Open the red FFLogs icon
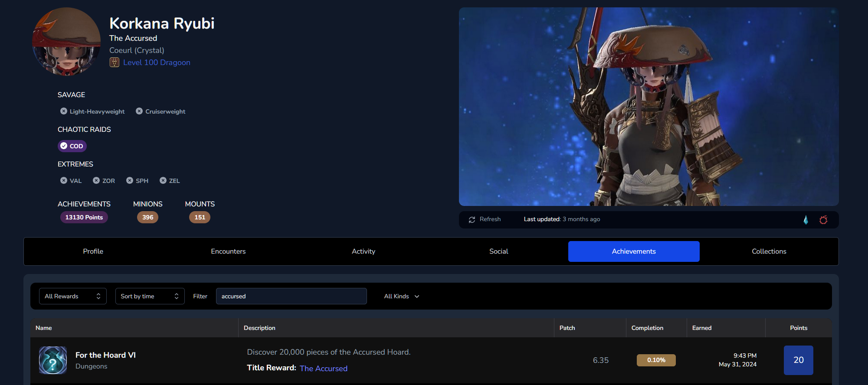Image resolution: width=868 pixels, height=385 pixels. pos(823,220)
